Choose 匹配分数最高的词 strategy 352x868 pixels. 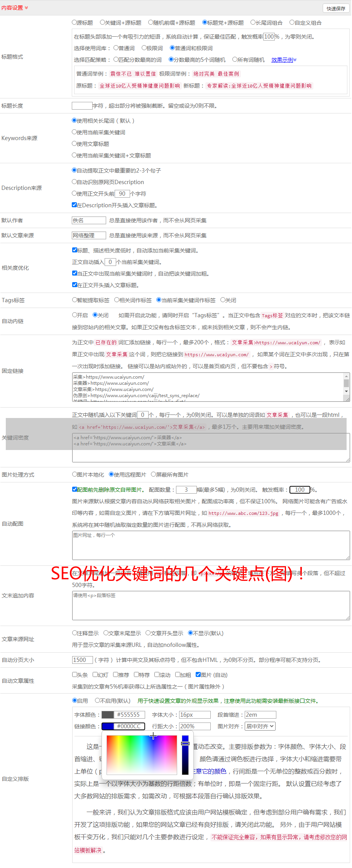(x=116, y=60)
